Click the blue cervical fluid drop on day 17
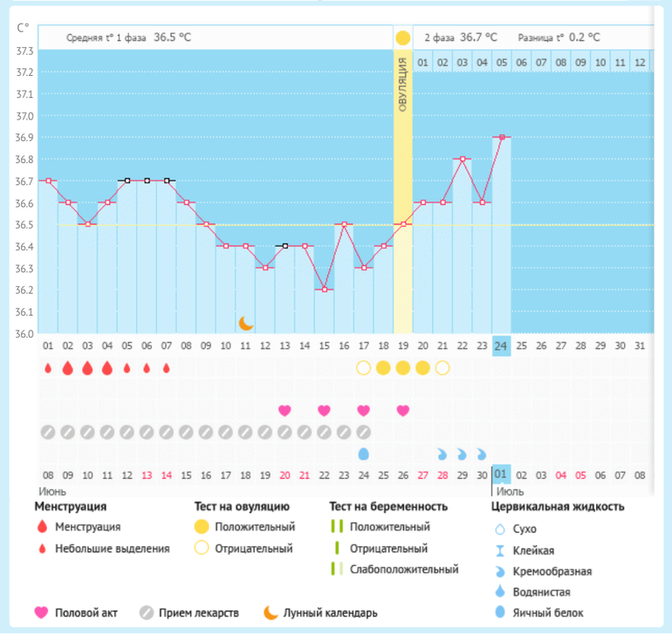The height and width of the screenshot is (635, 672). coord(363,454)
